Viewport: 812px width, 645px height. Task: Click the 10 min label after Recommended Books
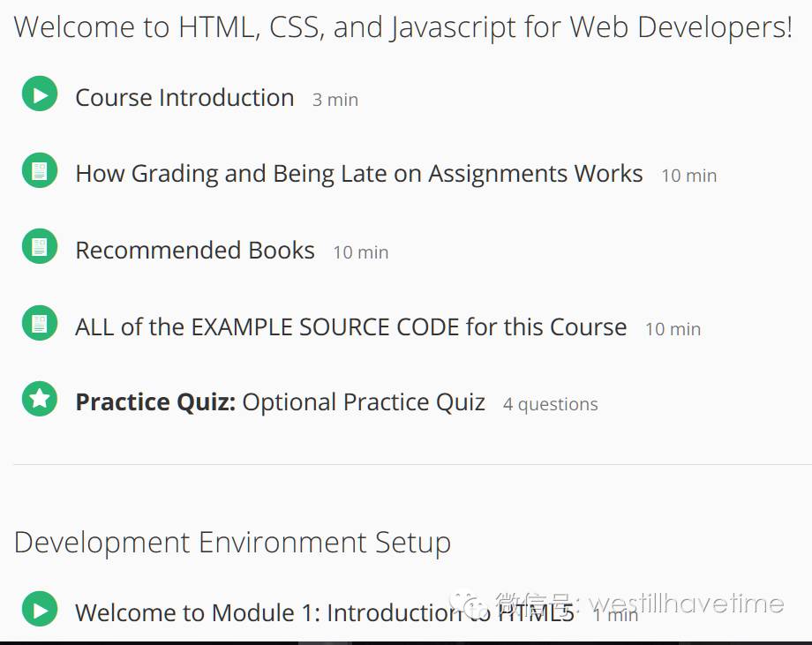[x=360, y=252]
